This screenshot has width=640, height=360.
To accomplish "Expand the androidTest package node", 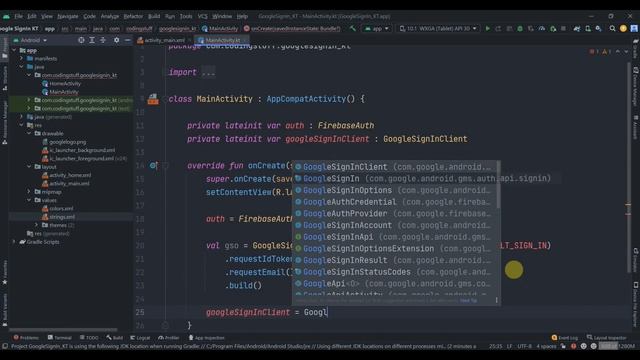I will coord(29,100).
